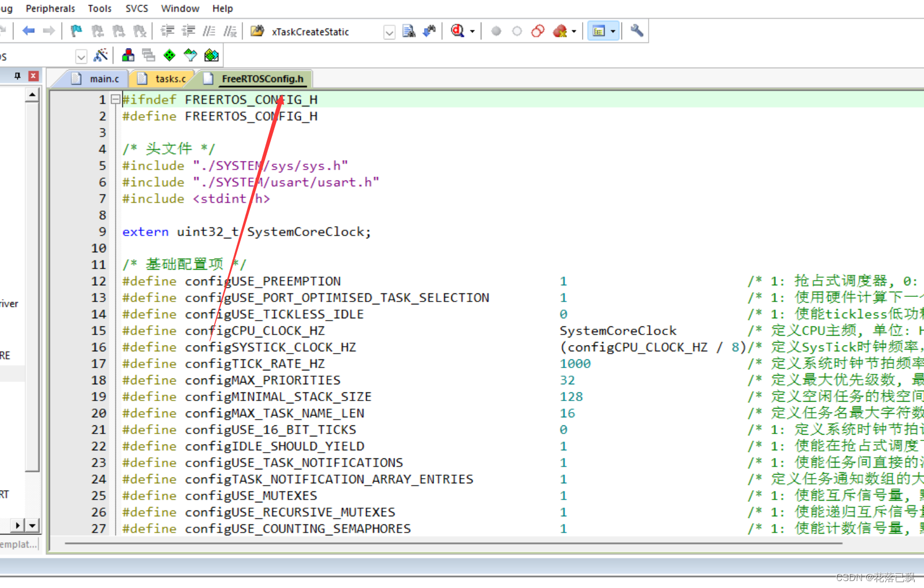Open the debug session dropdown arrow

pyautogui.click(x=472, y=31)
